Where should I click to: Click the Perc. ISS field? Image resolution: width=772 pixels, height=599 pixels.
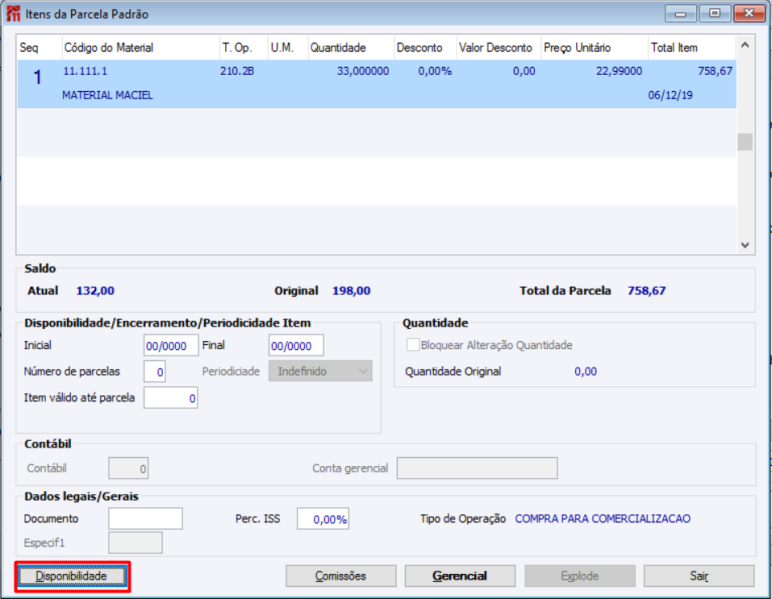(323, 519)
